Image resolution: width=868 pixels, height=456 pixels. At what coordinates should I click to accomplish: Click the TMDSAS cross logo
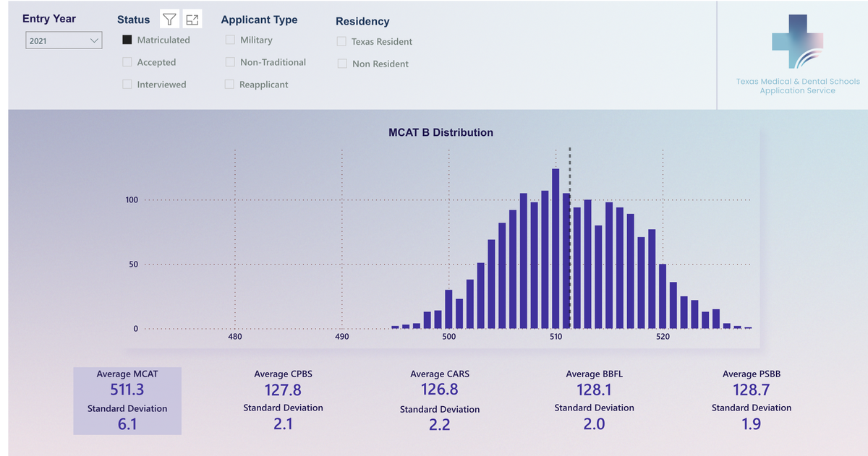click(797, 42)
